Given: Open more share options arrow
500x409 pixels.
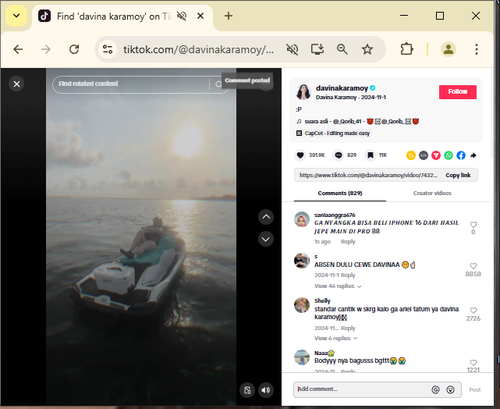Looking at the screenshot, I should click(x=473, y=155).
